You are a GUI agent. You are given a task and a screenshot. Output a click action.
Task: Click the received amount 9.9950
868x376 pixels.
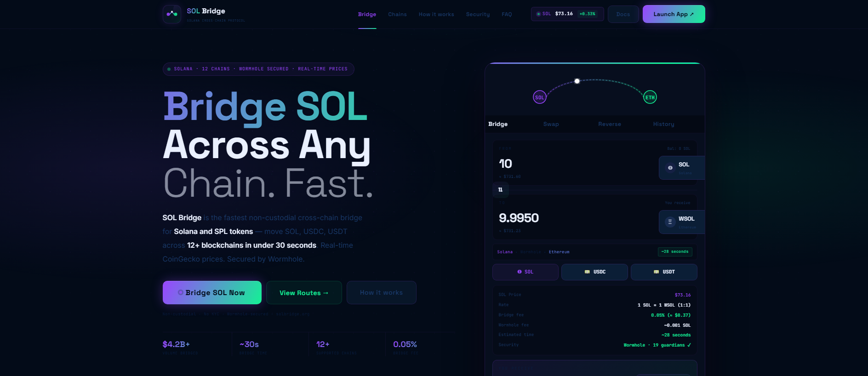[519, 218]
